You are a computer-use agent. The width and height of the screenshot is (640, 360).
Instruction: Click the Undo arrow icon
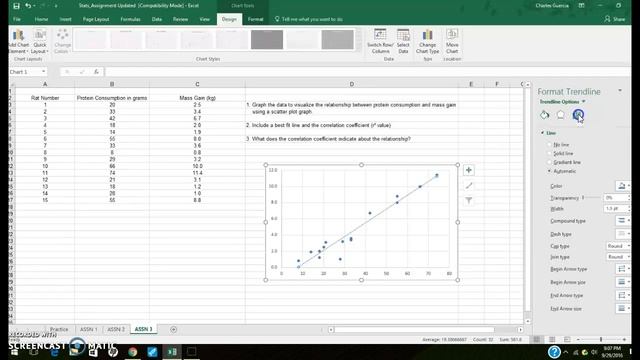point(27,6)
